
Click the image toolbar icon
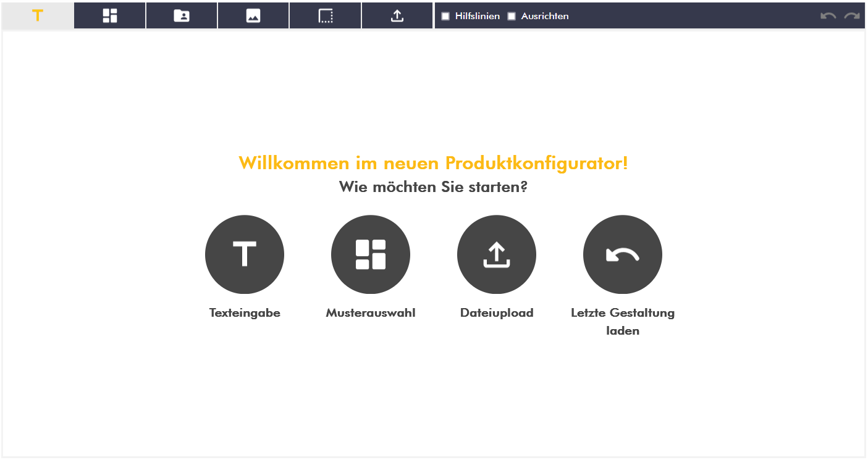coord(253,15)
